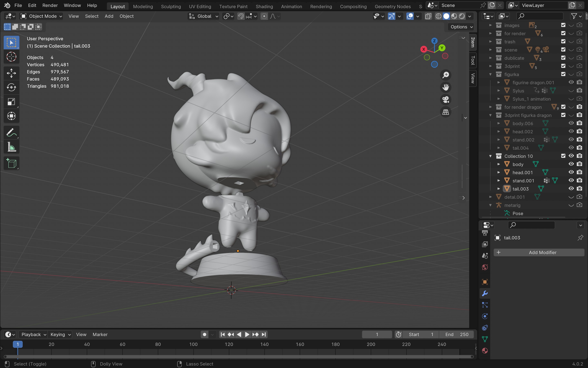Click the Add Modifier button
This screenshot has height=368, width=588.
click(539, 252)
